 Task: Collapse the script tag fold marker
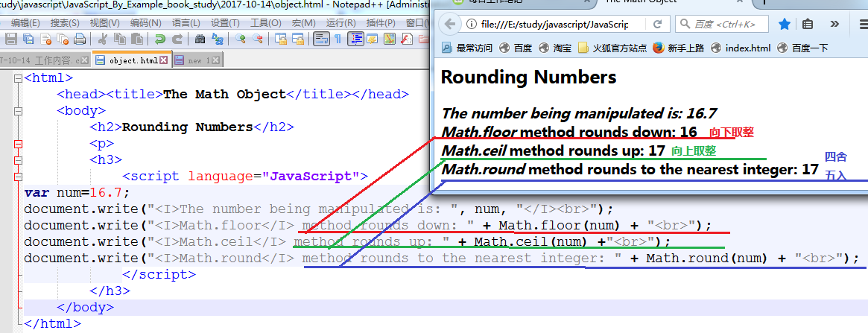(x=19, y=177)
